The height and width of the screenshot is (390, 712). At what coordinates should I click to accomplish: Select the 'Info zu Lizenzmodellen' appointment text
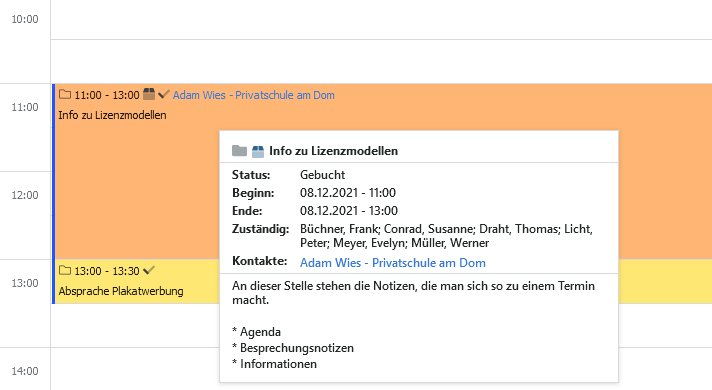pos(112,115)
